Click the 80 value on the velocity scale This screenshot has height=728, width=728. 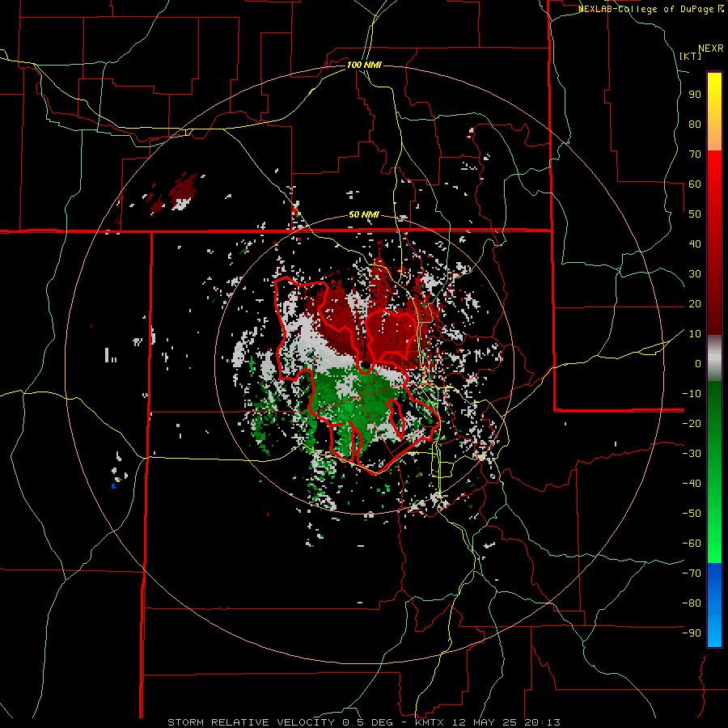tap(695, 124)
